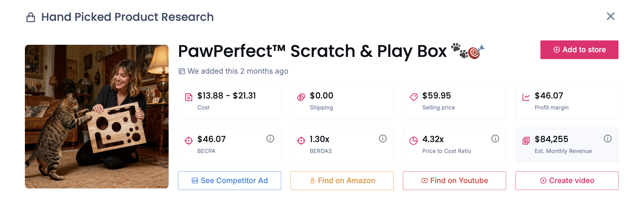Click the Cost document icon

189,97
